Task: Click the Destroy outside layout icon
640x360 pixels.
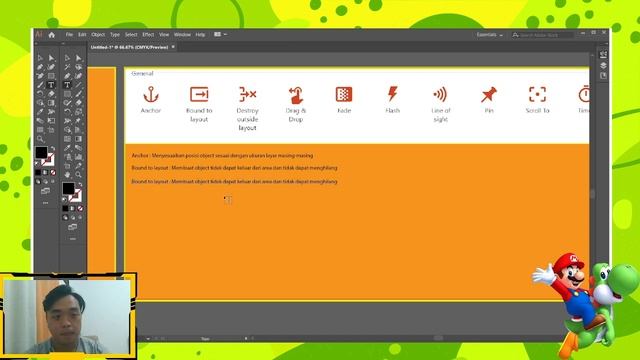Action: click(247, 94)
